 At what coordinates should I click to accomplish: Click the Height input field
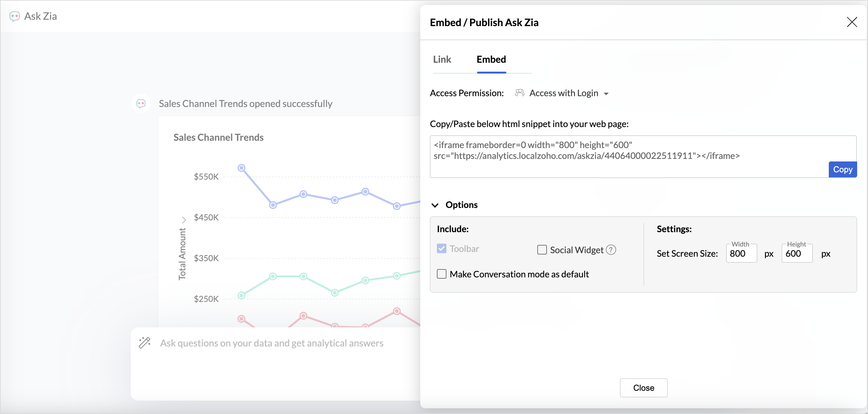(797, 254)
